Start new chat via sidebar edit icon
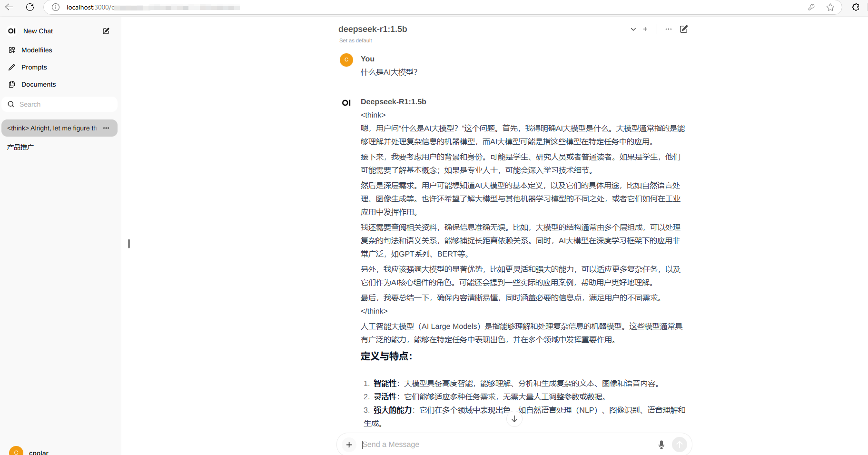This screenshot has height=455, width=868. click(x=106, y=31)
